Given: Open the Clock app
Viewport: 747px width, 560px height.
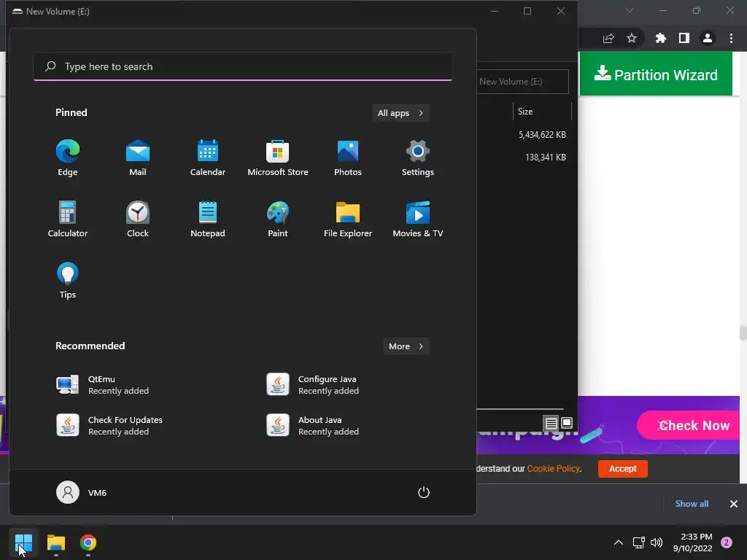Looking at the screenshot, I should tap(138, 219).
